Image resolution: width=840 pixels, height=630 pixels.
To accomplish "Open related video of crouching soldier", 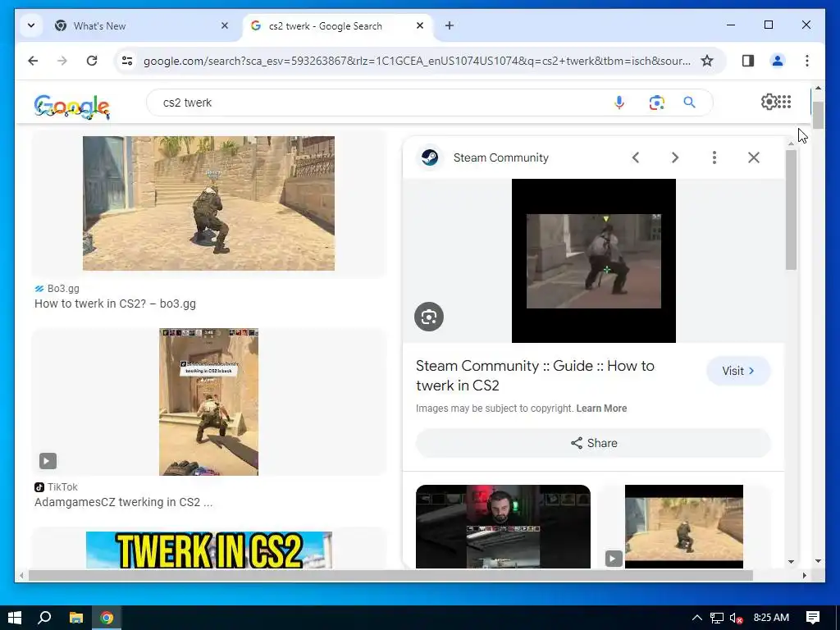I will point(683,527).
